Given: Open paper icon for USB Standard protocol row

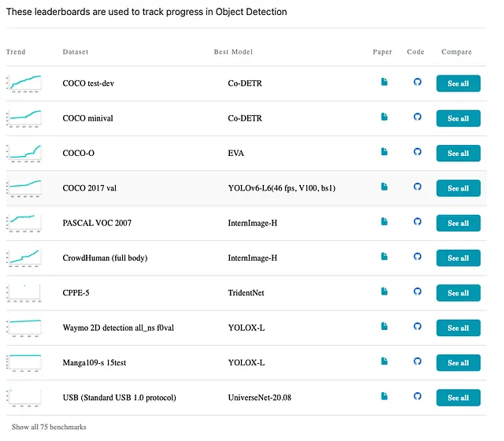Looking at the screenshot, I should coord(384,397).
